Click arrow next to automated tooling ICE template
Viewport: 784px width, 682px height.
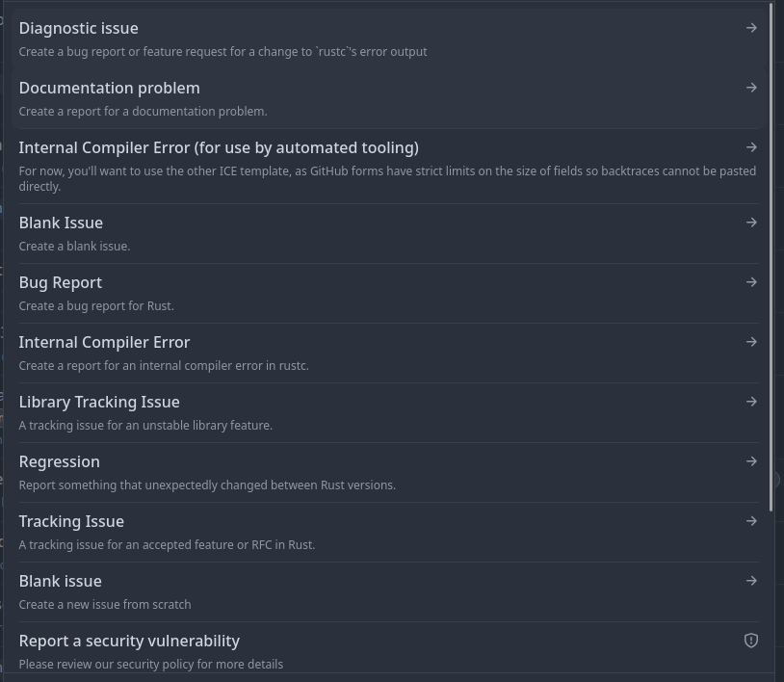(x=751, y=147)
